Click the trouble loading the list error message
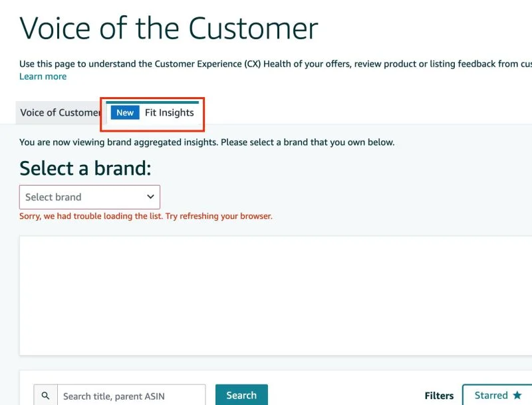The height and width of the screenshot is (405, 532). click(x=146, y=216)
